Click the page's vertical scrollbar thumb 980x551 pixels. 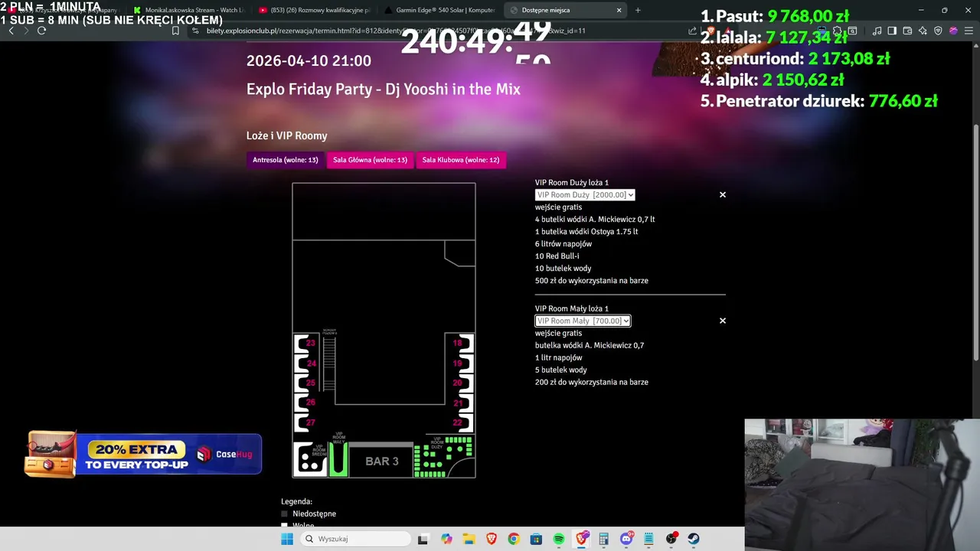tap(975, 243)
